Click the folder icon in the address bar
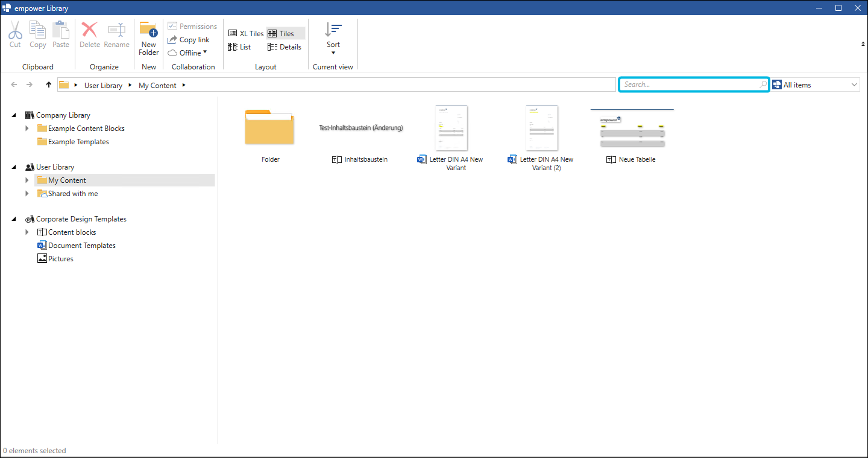The height and width of the screenshot is (458, 868). click(64, 85)
